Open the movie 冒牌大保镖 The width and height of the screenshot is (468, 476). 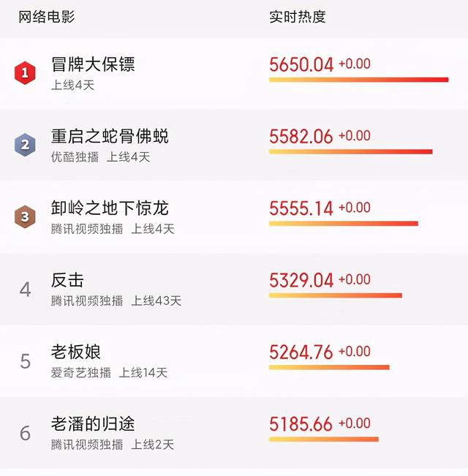[93, 64]
